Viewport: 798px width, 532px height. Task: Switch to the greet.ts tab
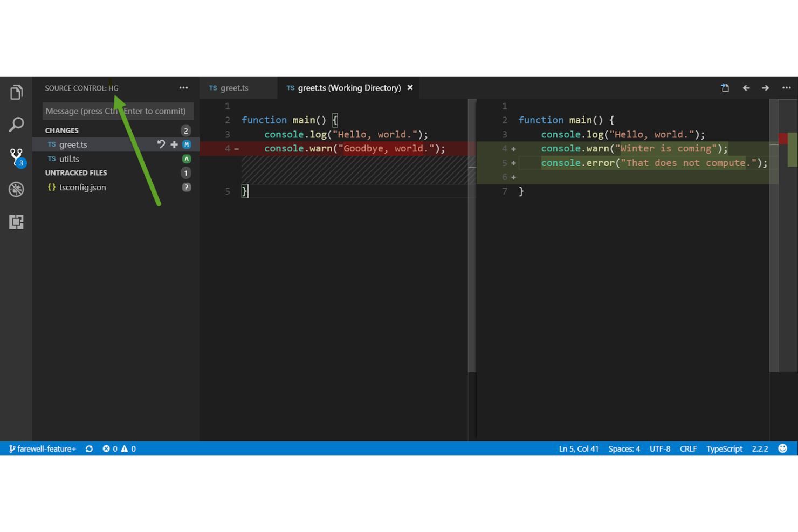(x=234, y=87)
